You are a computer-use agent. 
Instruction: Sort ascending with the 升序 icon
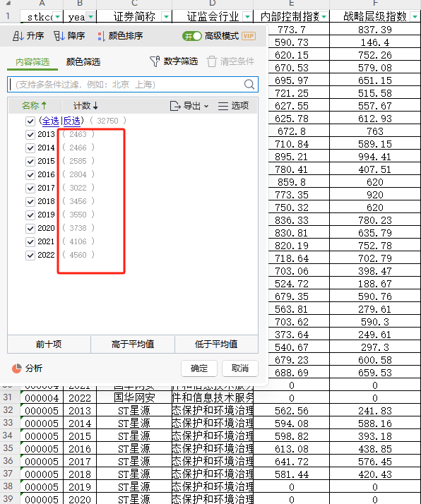[18, 36]
